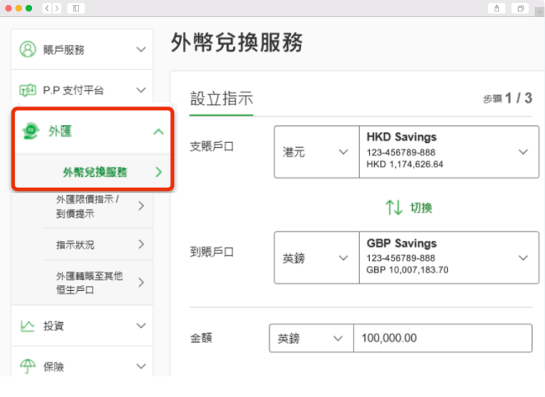Click the 到賬戶口 label
545x397 pixels.
pyautogui.click(x=212, y=252)
